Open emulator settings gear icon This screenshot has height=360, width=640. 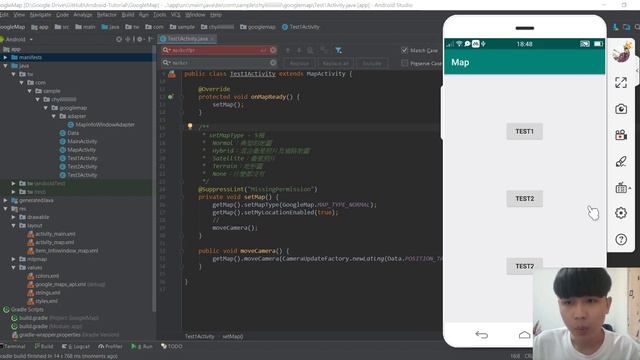click(x=621, y=213)
